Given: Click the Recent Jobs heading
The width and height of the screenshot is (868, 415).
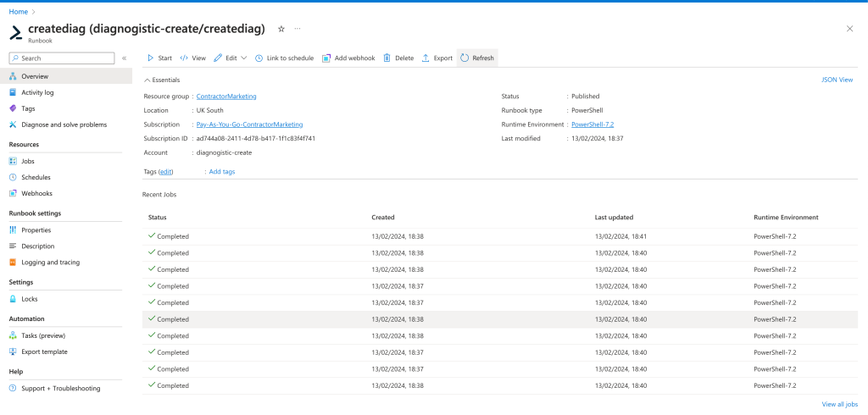Looking at the screenshot, I should 159,195.
